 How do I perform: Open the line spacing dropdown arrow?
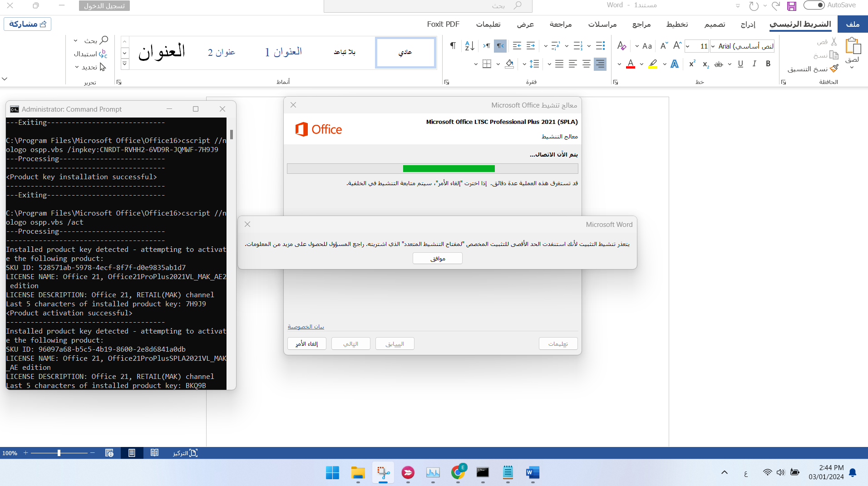pyautogui.click(x=524, y=64)
